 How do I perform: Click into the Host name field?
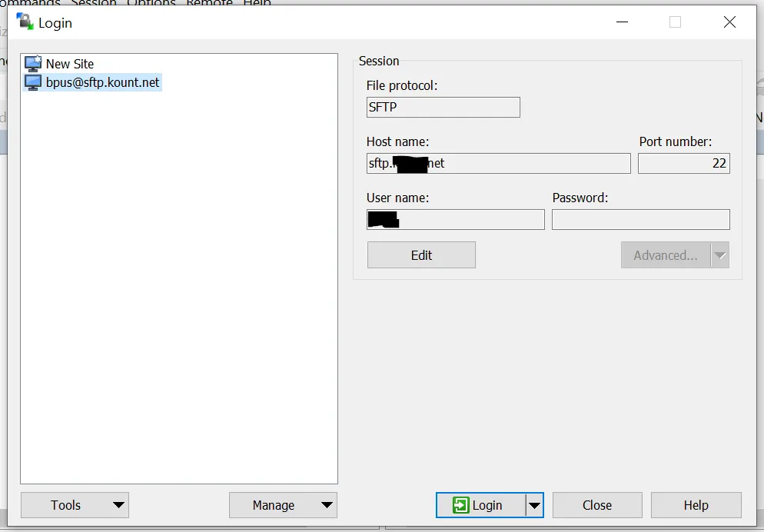[499, 163]
